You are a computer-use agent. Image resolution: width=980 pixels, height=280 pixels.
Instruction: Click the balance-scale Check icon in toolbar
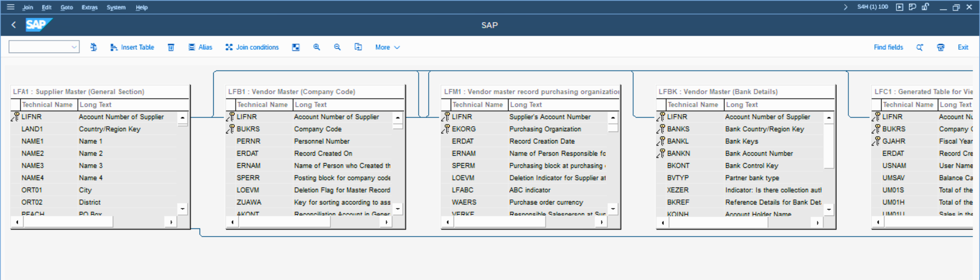coord(94,47)
